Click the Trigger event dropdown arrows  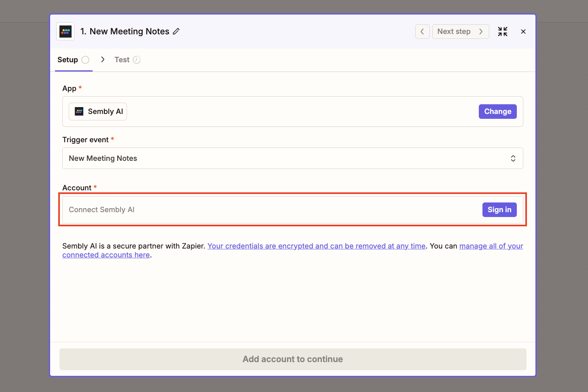pyautogui.click(x=513, y=158)
